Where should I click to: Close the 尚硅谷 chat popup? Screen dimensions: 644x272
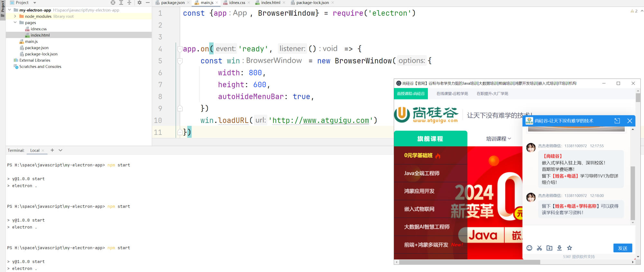click(x=630, y=121)
